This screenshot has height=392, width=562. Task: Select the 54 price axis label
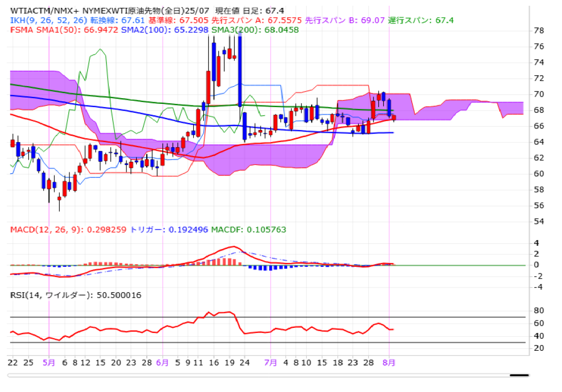(538, 221)
